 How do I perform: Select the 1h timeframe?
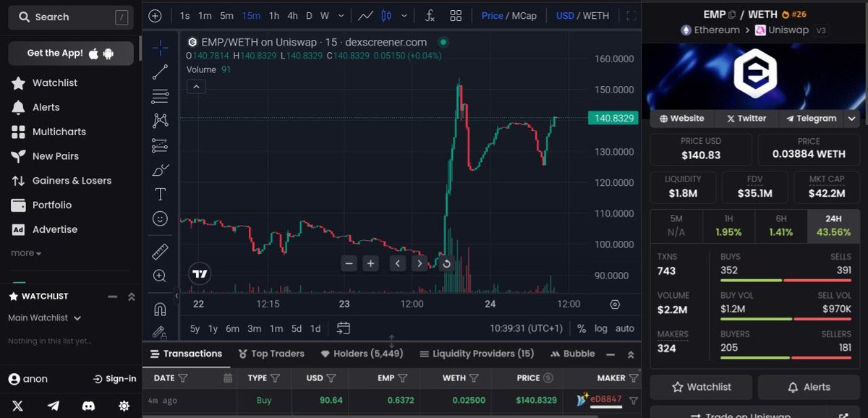(x=273, y=15)
